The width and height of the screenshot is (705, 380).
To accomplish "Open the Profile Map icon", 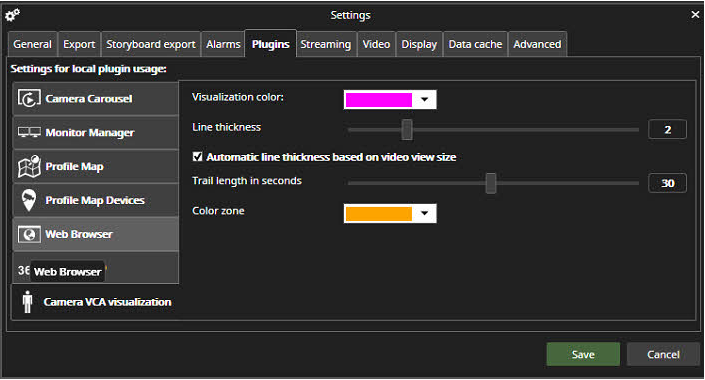I will click(x=29, y=166).
